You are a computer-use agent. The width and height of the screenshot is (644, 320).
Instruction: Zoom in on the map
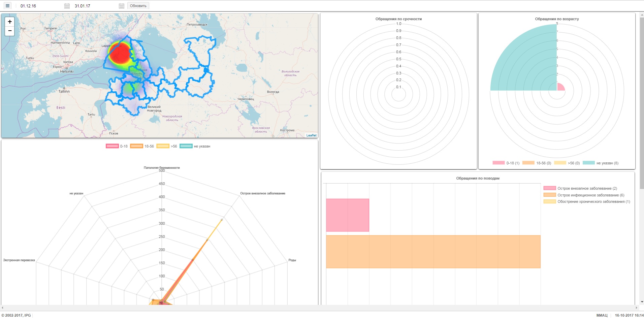(10, 22)
